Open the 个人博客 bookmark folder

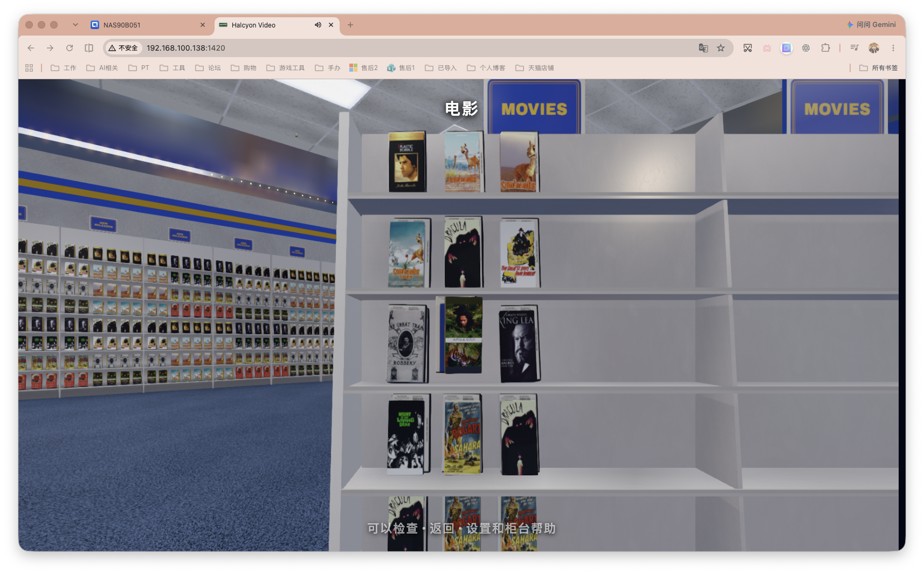[x=486, y=68]
